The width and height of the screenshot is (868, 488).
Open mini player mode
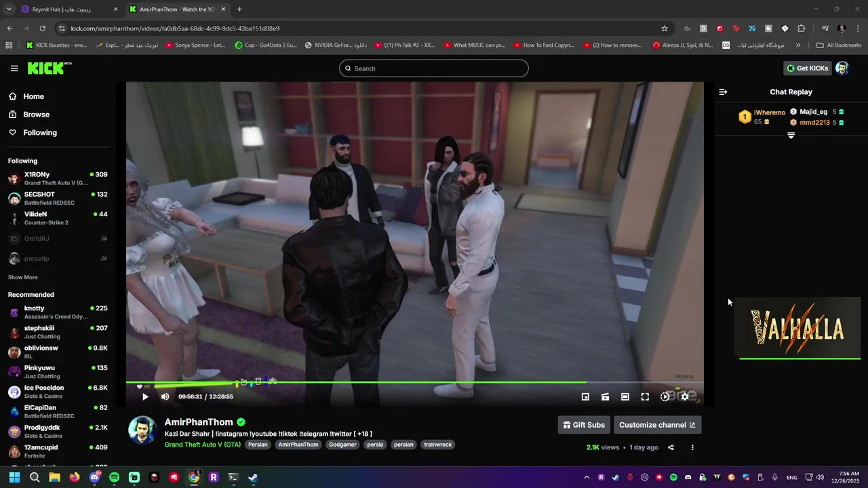click(585, 396)
